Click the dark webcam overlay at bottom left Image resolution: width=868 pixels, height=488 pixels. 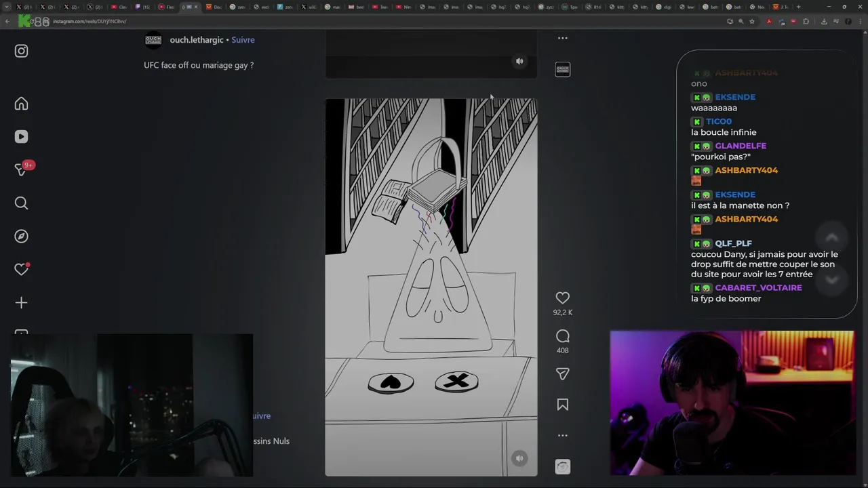tap(132, 405)
